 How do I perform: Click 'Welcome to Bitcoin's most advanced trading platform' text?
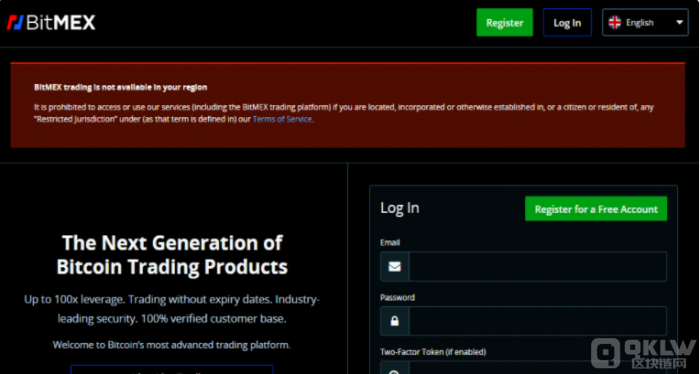172,345
